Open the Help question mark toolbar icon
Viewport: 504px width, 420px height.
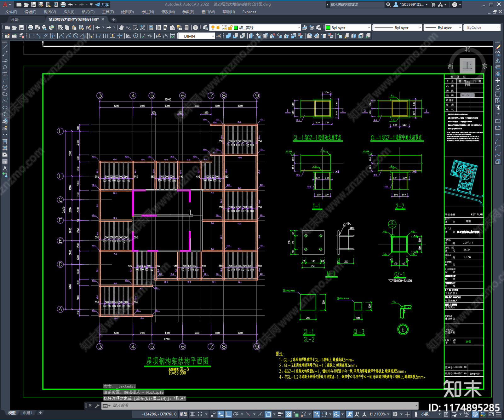196,28
